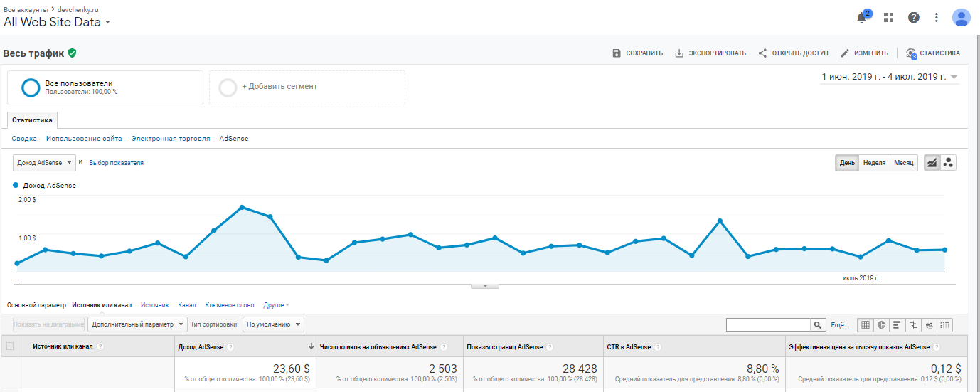Switch to line chart view
Viewport: 980px width, 392px height.
click(x=932, y=163)
